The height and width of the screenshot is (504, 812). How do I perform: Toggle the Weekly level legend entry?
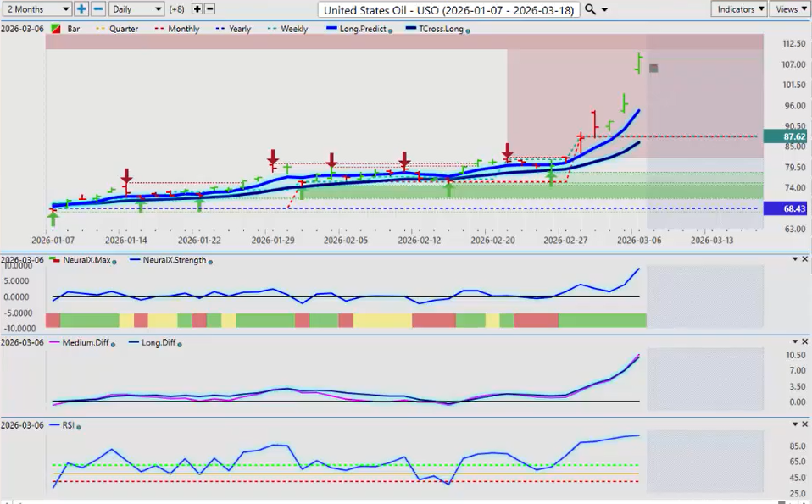click(x=288, y=29)
